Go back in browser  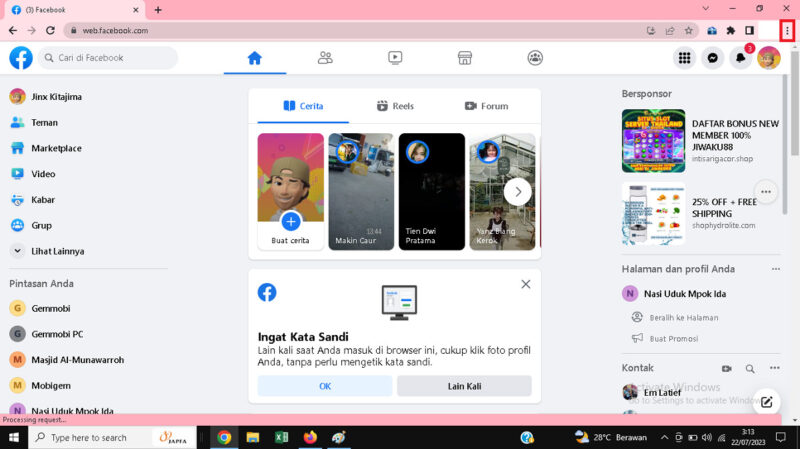pyautogui.click(x=13, y=31)
